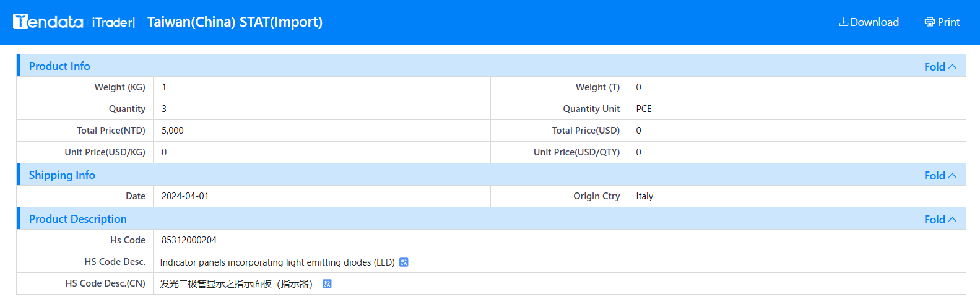The image size is (980, 307).
Task: Click the Origin Ctry value Italy
Action: click(x=644, y=196)
